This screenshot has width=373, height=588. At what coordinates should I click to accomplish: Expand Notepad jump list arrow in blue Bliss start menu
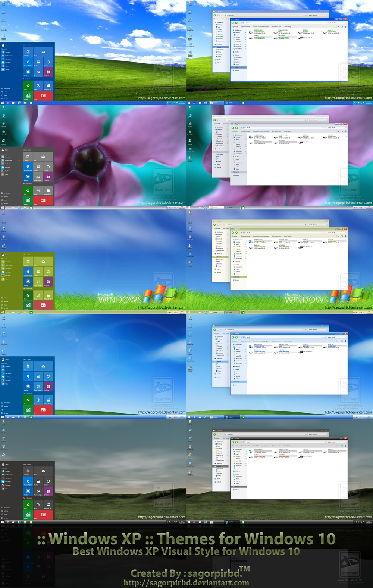point(20,52)
